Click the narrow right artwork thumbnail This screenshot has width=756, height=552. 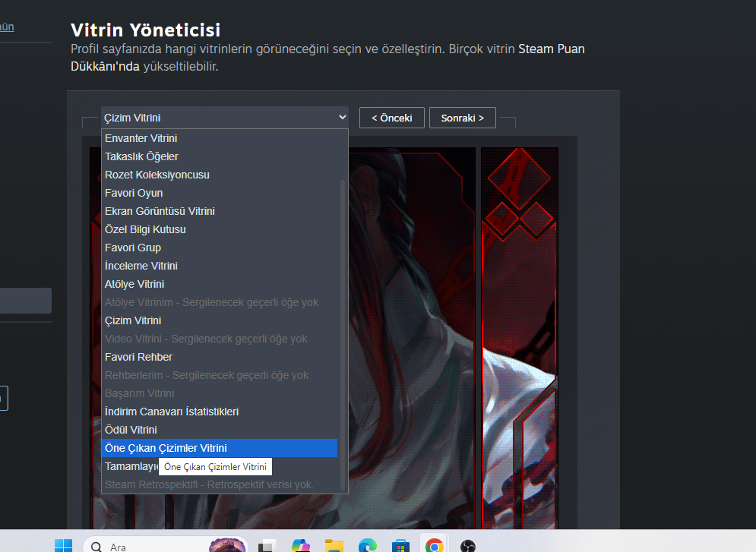[520, 338]
